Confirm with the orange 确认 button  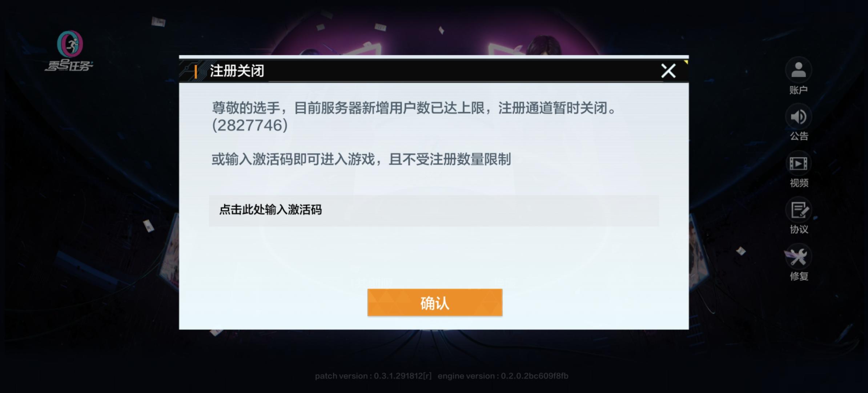pyautogui.click(x=435, y=302)
